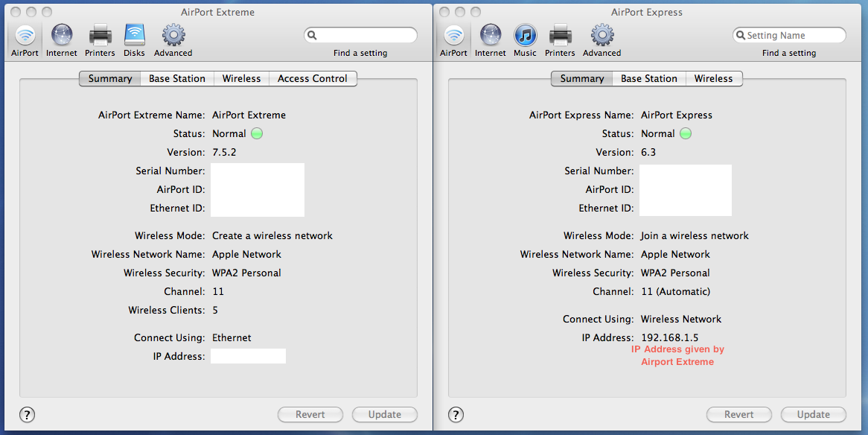Click Apple Network name in AirPort Express window
The height and width of the screenshot is (435, 868).
point(675,254)
